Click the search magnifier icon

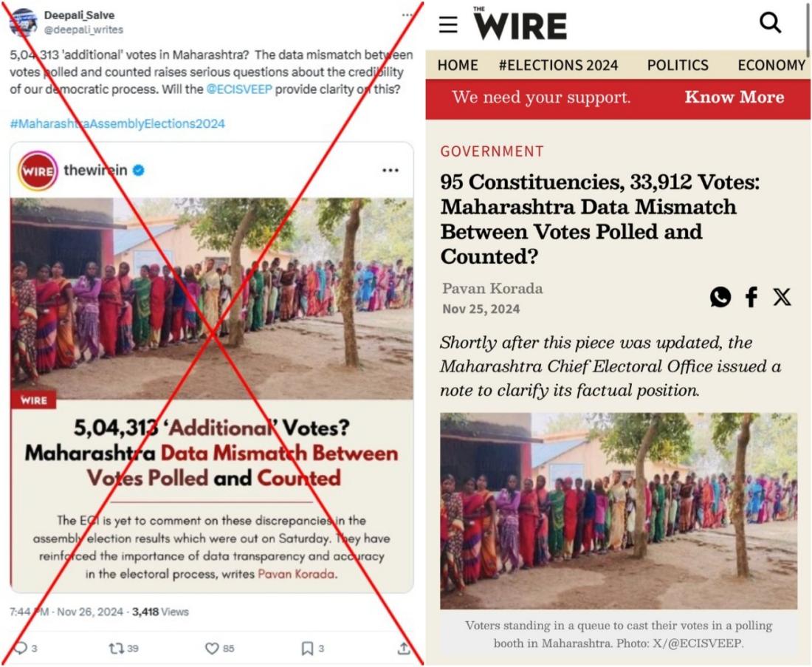pos(770,23)
